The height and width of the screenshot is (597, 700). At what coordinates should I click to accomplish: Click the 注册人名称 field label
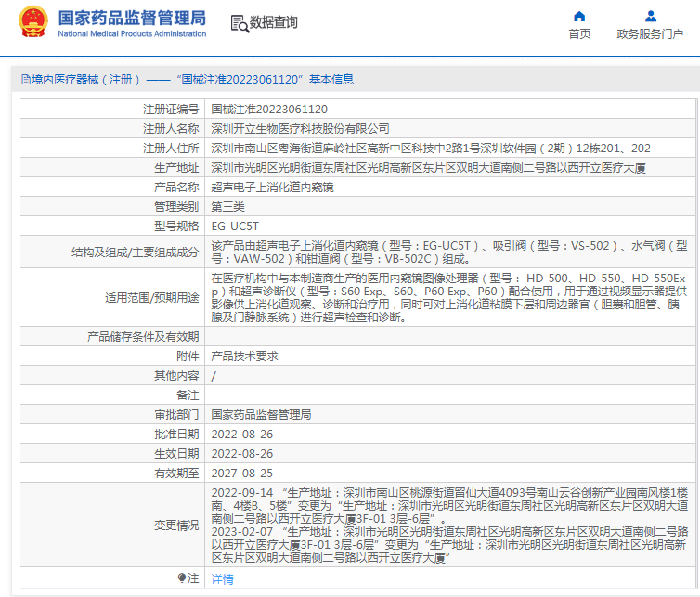point(171,129)
